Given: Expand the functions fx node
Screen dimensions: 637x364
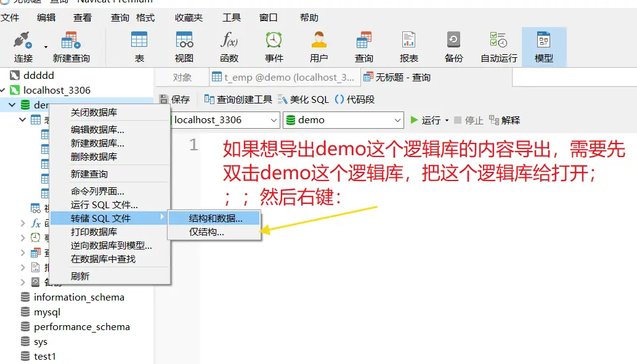Looking at the screenshot, I should [x=23, y=223].
